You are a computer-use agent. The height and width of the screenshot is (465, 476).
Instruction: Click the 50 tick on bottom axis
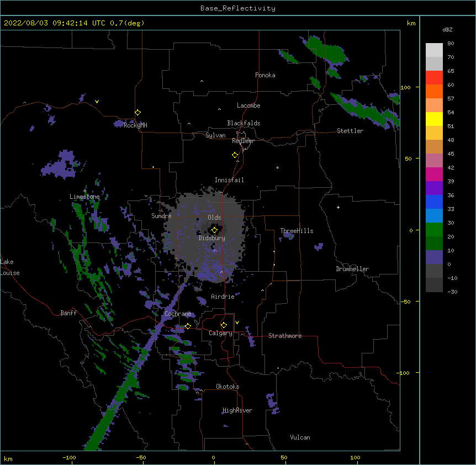pos(284,458)
